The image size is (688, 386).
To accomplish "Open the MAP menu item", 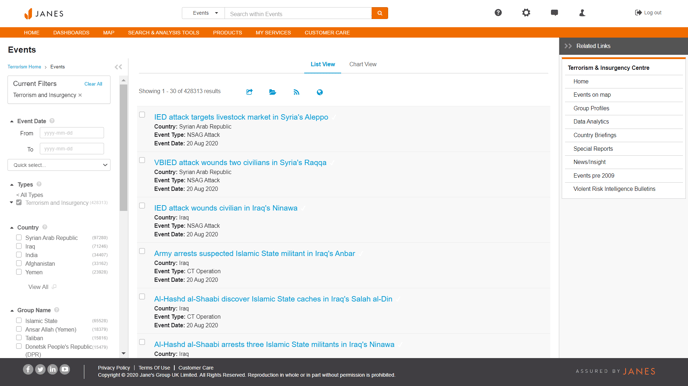I will coord(109,32).
